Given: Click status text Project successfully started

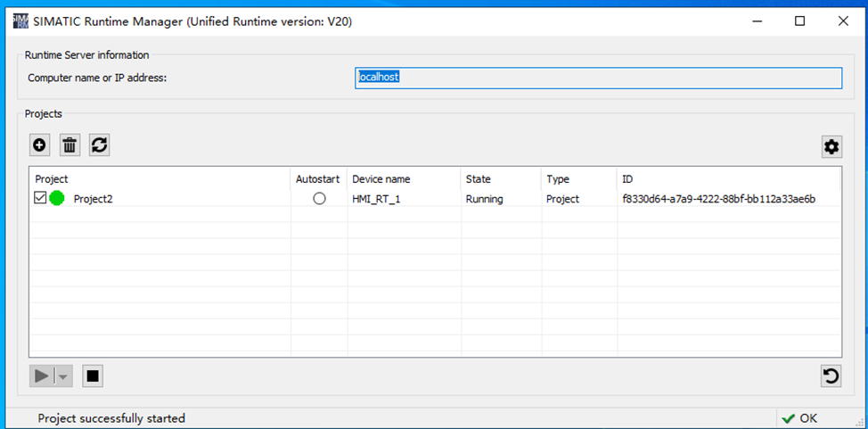Looking at the screenshot, I should (111, 418).
